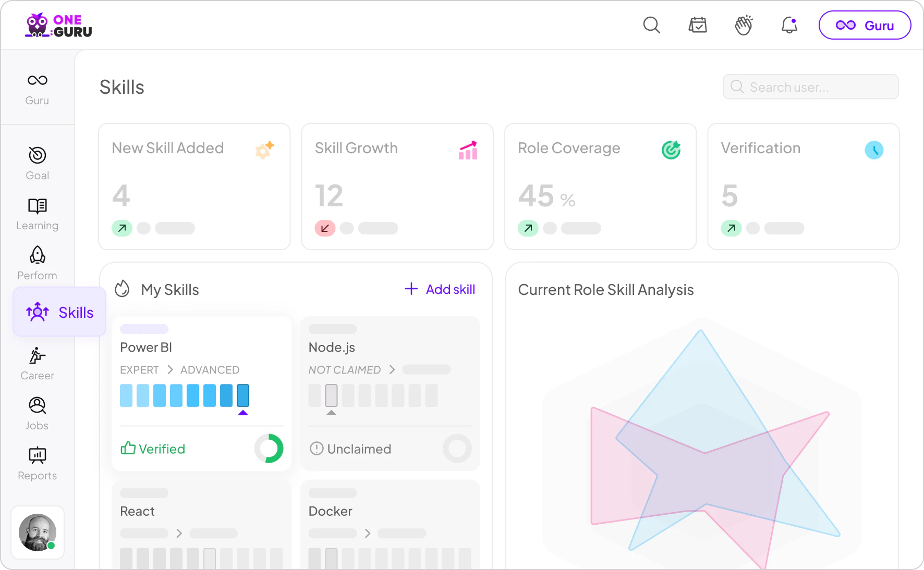
Task: Click the Guru button in the header
Action: [x=865, y=26]
